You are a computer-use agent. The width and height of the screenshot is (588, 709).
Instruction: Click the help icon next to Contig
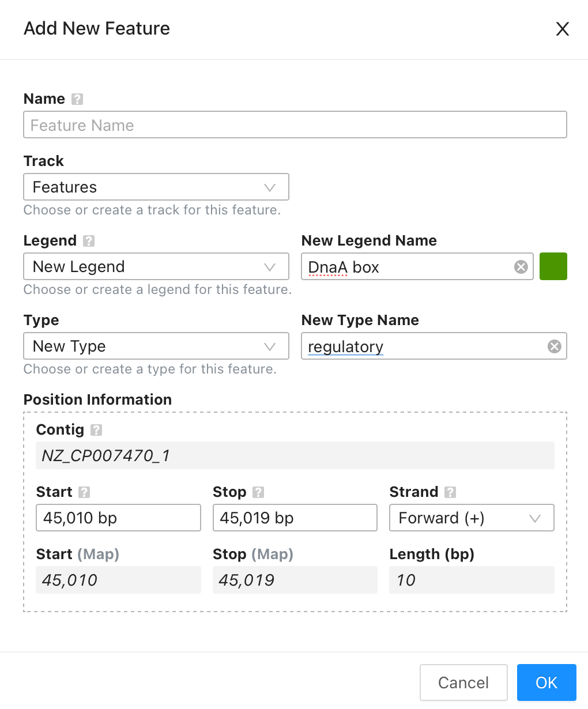96,430
